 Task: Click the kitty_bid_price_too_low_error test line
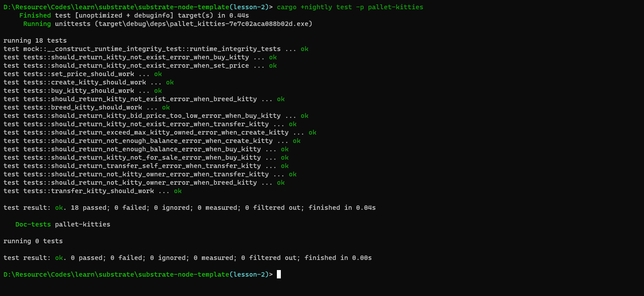156,116
